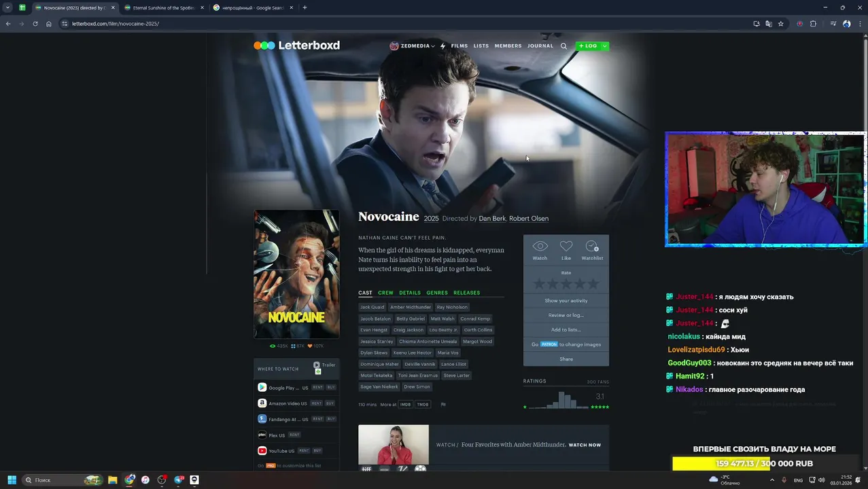The image size is (868, 489).
Task: Click the likes count heart icon
Action: point(310,346)
